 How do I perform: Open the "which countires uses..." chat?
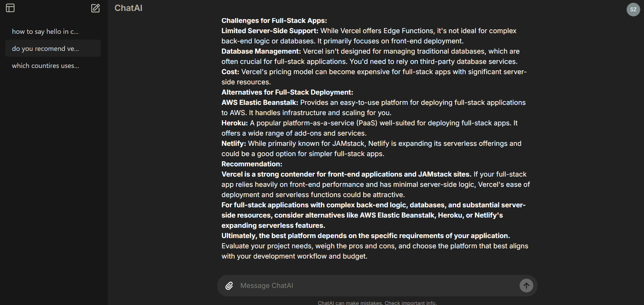[x=45, y=66]
